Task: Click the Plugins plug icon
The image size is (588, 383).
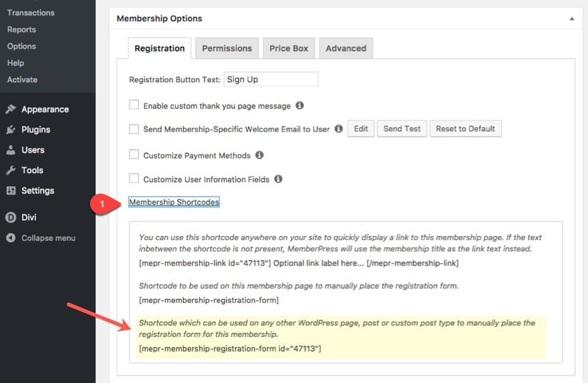Action: 11,130
